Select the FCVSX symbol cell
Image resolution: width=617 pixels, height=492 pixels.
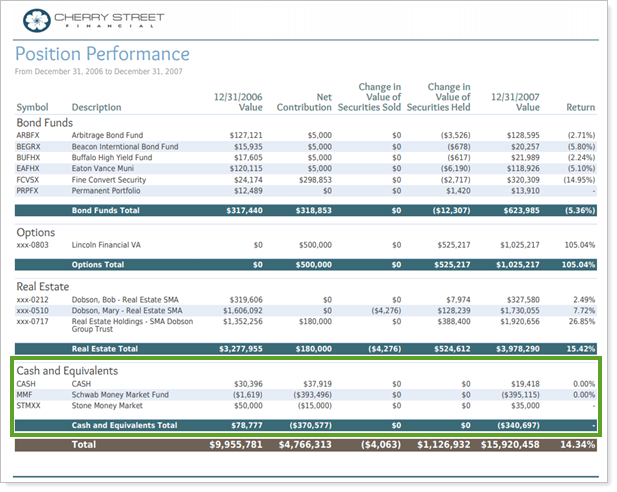point(30,180)
